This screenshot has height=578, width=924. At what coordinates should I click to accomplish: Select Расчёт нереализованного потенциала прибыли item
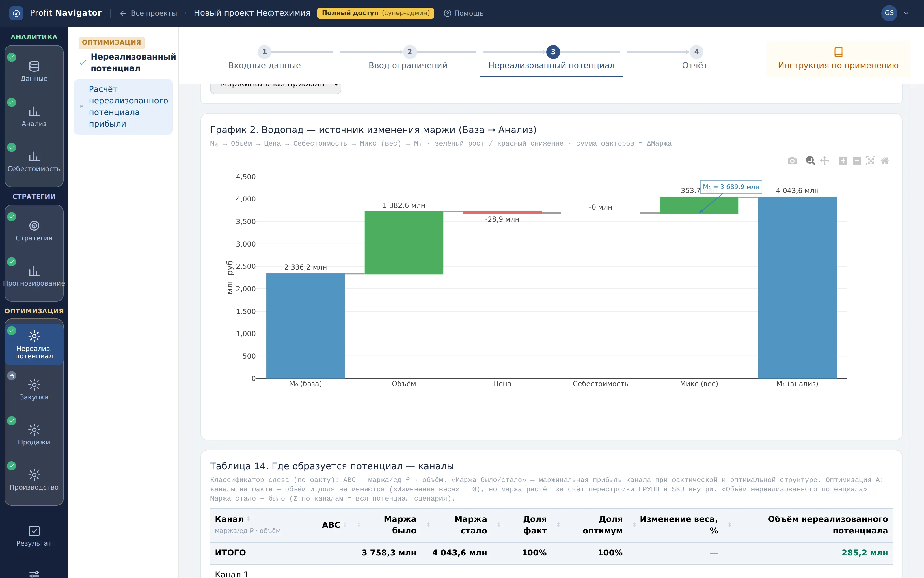(x=123, y=107)
